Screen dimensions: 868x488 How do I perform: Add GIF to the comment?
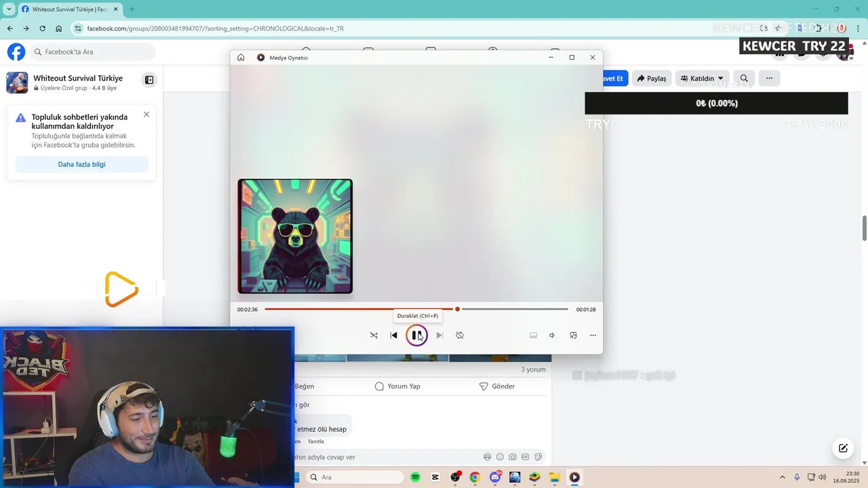pyautogui.click(x=525, y=457)
